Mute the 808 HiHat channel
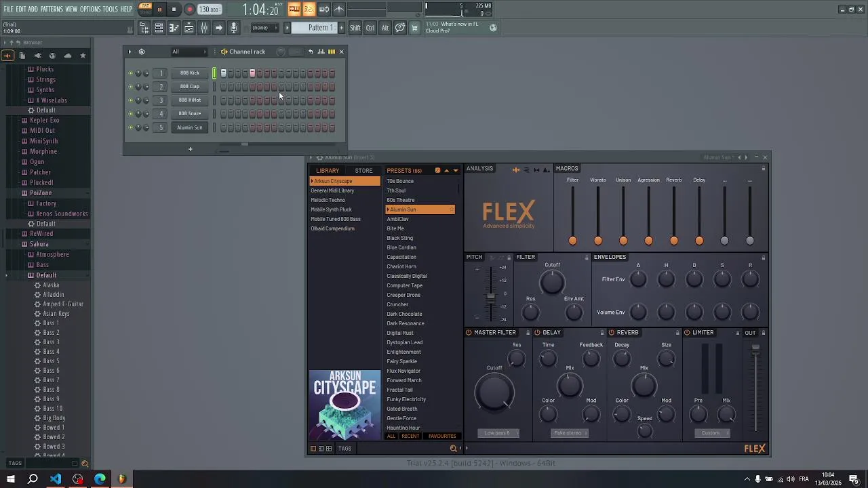 pos(130,100)
